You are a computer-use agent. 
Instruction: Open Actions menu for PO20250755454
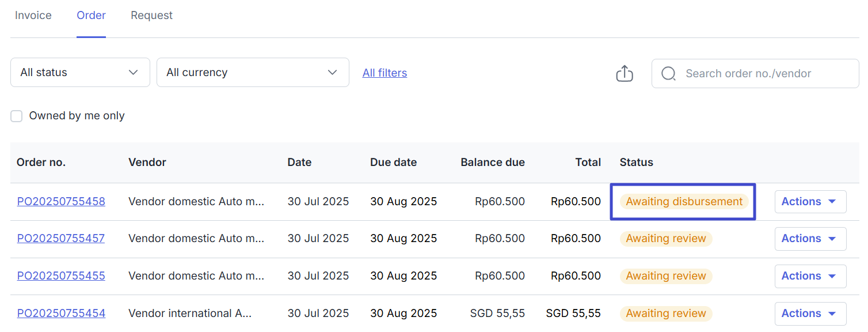point(810,314)
